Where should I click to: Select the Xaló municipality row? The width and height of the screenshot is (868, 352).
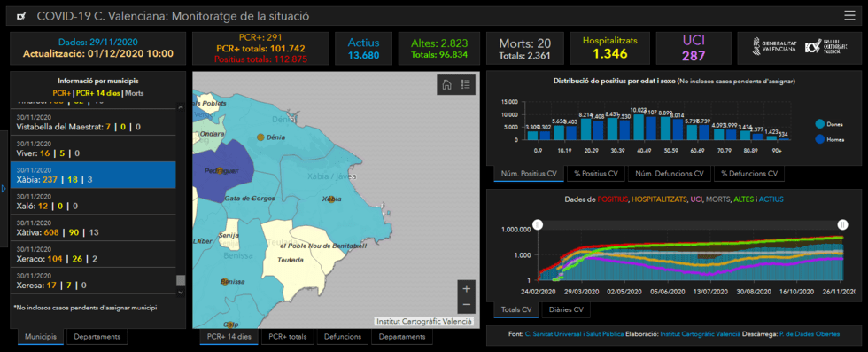point(93,201)
